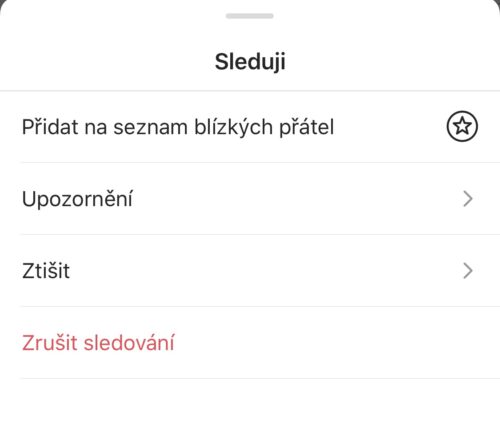
Task: Expand the Ztišit chevron arrow
Action: pos(468,271)
